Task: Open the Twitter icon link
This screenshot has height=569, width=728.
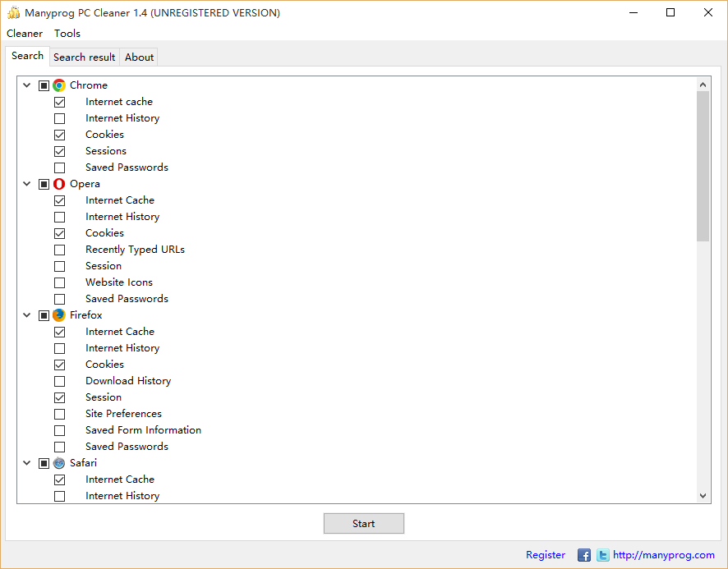Action: [x=602, y=555]
